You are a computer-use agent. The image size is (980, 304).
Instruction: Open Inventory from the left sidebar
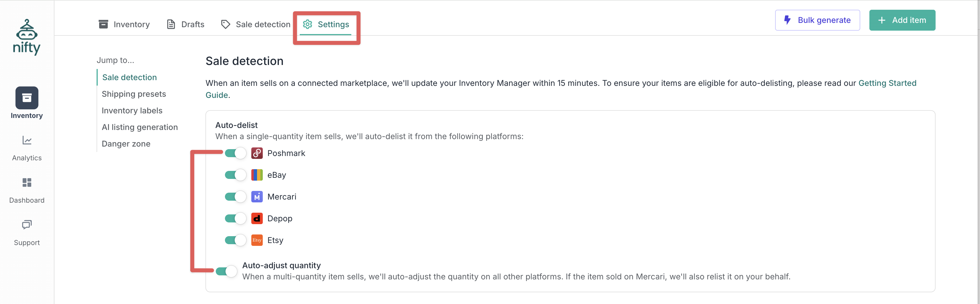click(x=27, y=103)
